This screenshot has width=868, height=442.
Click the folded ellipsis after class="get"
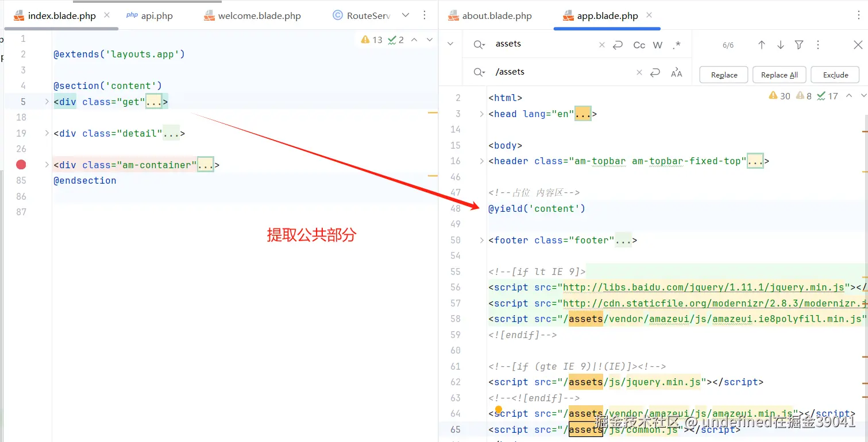pyautogui.click(x=154, y=102)
